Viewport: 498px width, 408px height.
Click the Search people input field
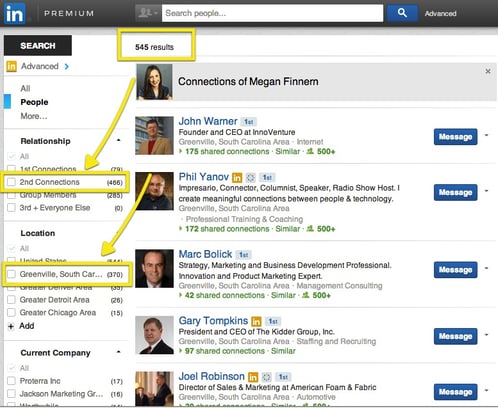tap(272, 13)
